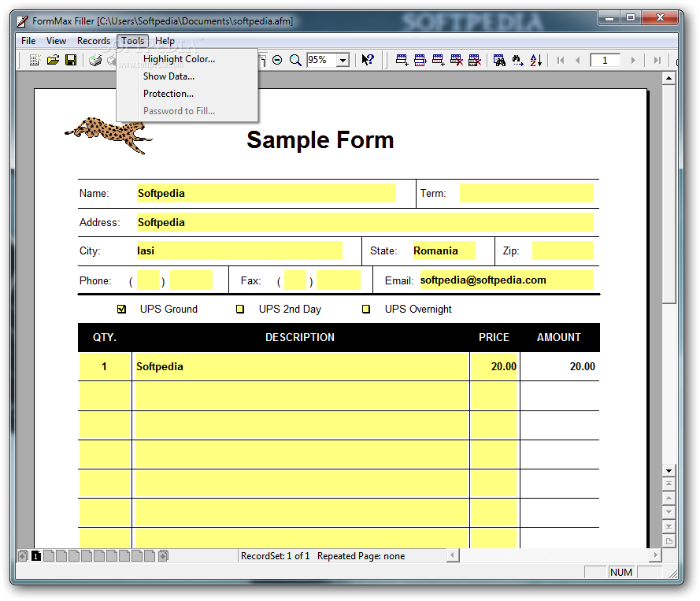700x601 pixels.
Task: Print using the printer icon
Action: 95,60
